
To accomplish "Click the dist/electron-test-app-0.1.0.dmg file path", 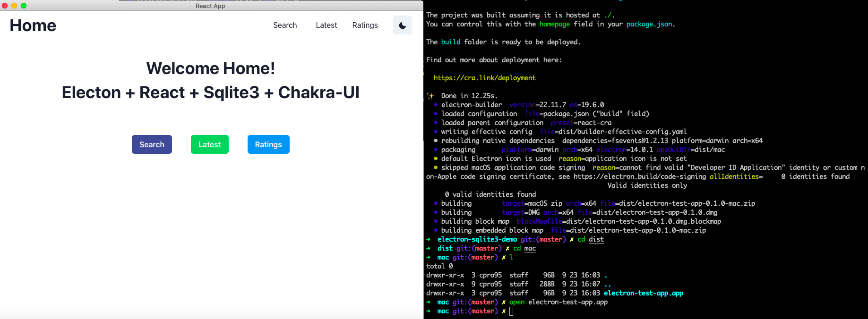I will coord(657,212).
